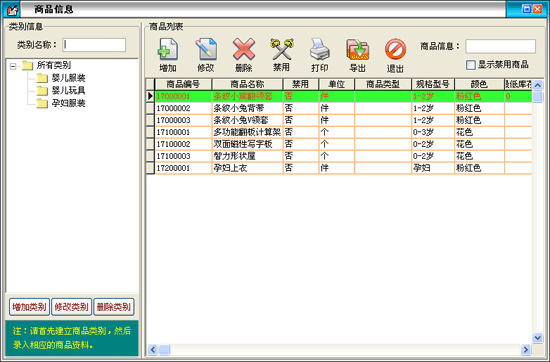Click the 多功能翻板计算架 product name
550x362 pixels.
click(247, 132)
